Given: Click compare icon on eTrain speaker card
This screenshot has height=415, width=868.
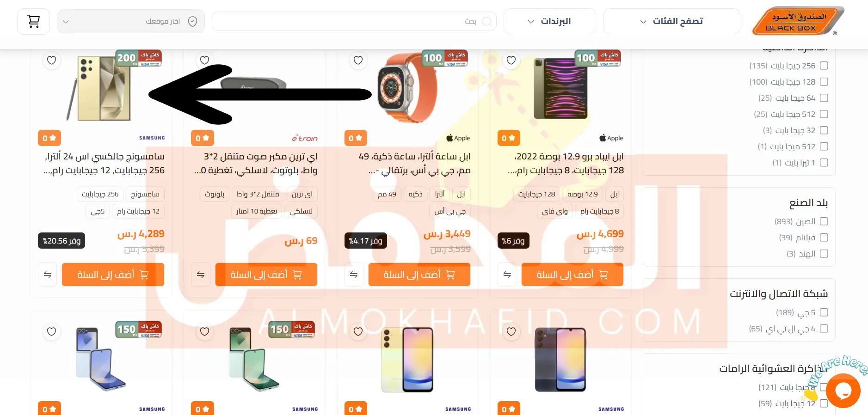Looking at the screenshot, I should point(201,275).
